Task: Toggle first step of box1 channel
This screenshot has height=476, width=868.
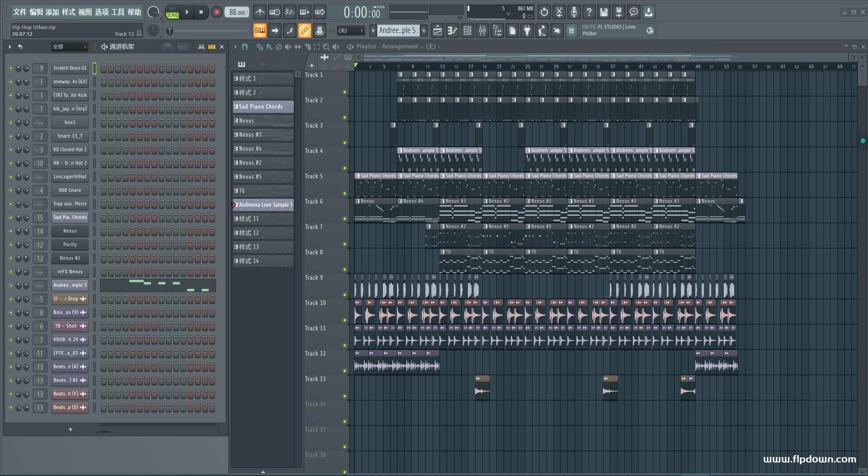Action: click(104, 123)
